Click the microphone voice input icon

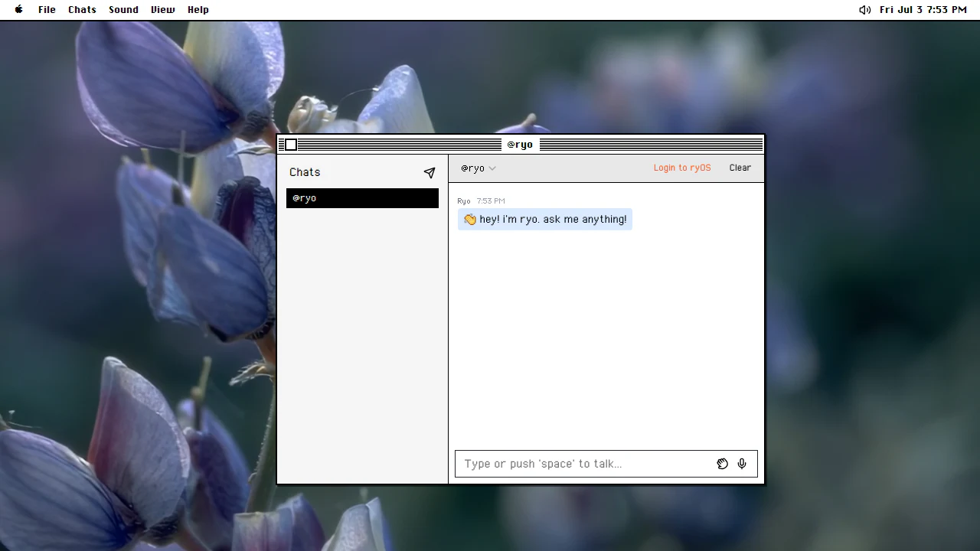(x=742, y=464)
